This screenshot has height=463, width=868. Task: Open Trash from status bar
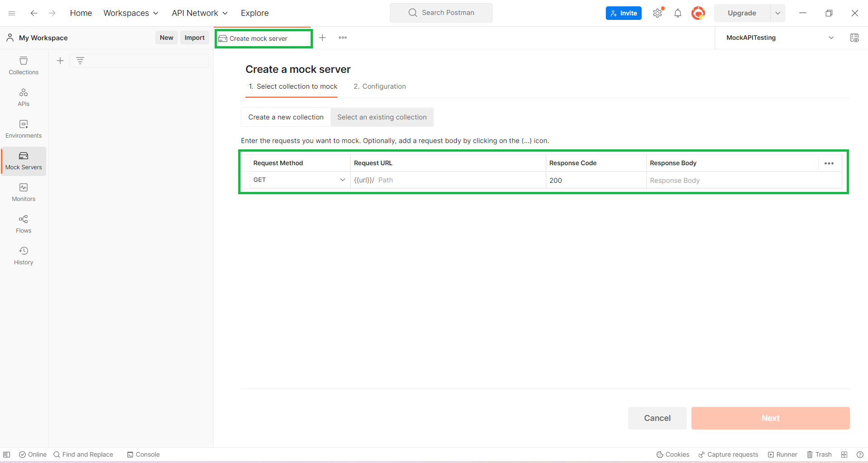pyautogui.click(x=819, y=454)
